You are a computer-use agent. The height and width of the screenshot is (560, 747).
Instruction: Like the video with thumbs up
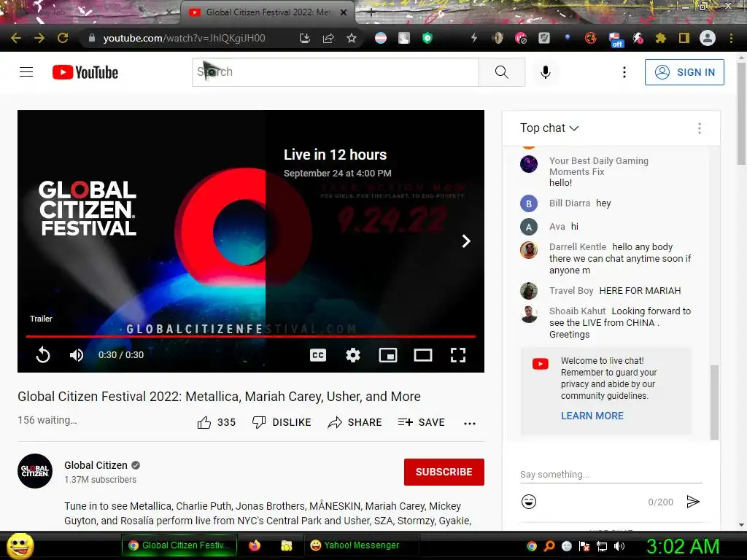coord(216,422)
